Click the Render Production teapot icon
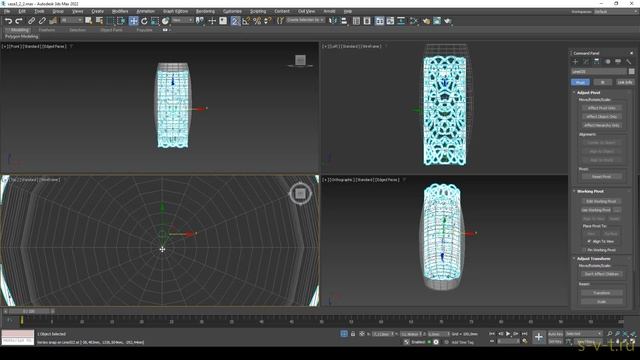Screen dimensions: 640x360 (448, 21)
